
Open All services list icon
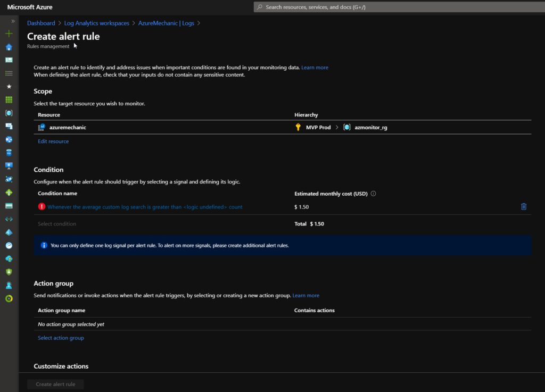(x=9, y=73)
